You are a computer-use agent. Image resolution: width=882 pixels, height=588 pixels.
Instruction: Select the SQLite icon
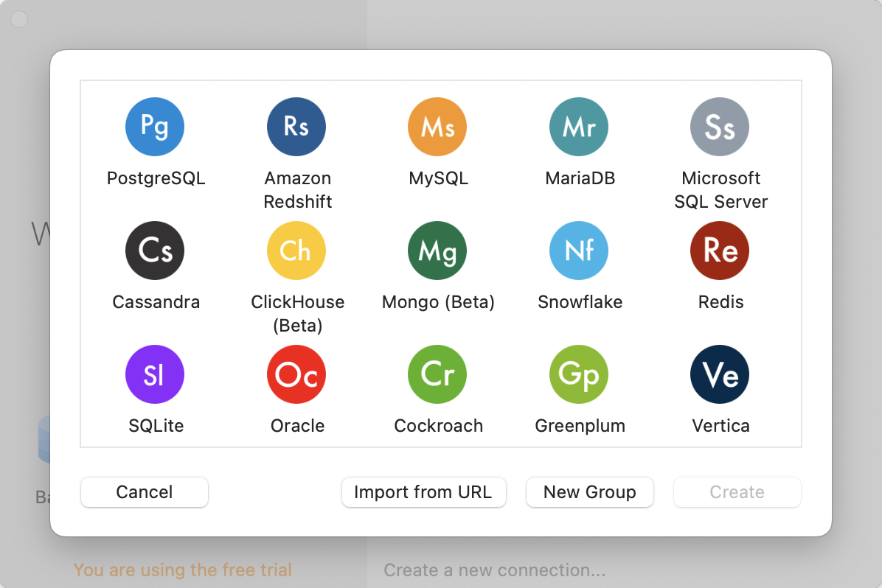(155, 374)
